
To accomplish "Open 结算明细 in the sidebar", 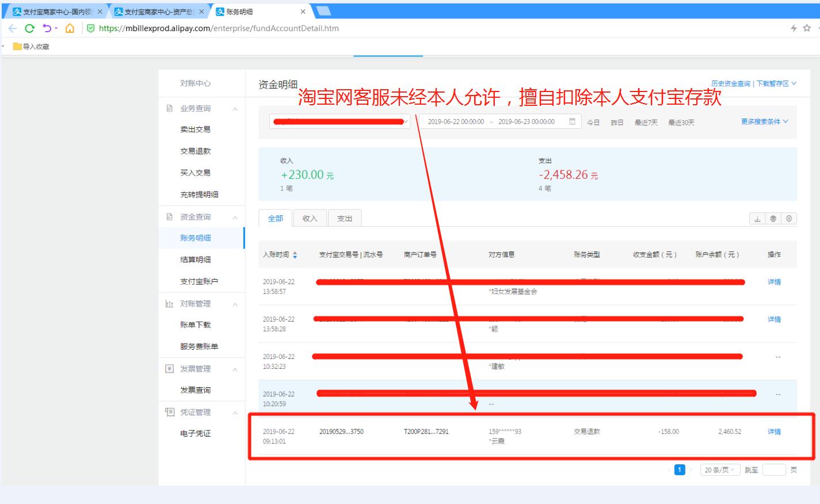I will pyautogui.click(x=195, y=259).
